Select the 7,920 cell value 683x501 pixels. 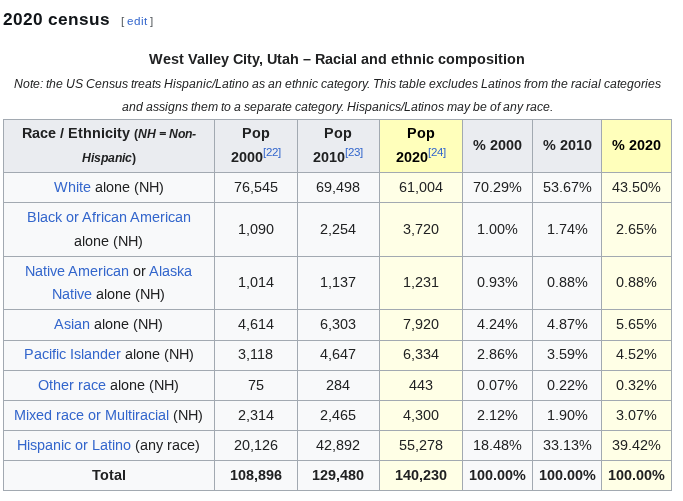point(421,324)
